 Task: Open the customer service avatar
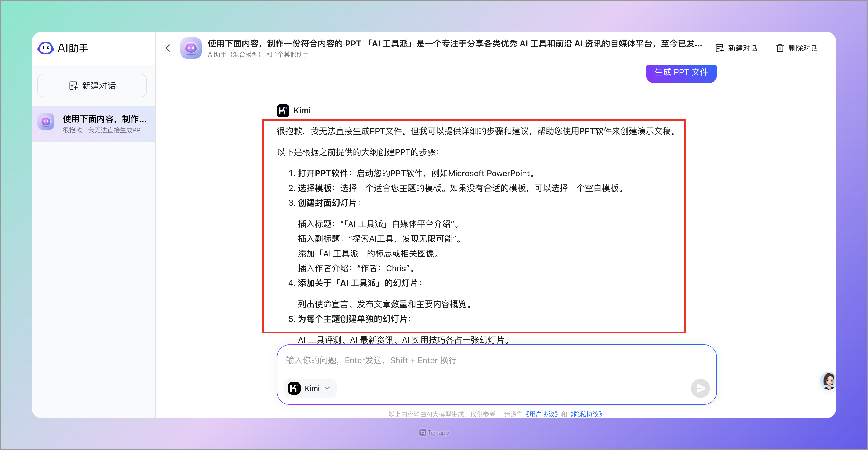pos(829,381)
